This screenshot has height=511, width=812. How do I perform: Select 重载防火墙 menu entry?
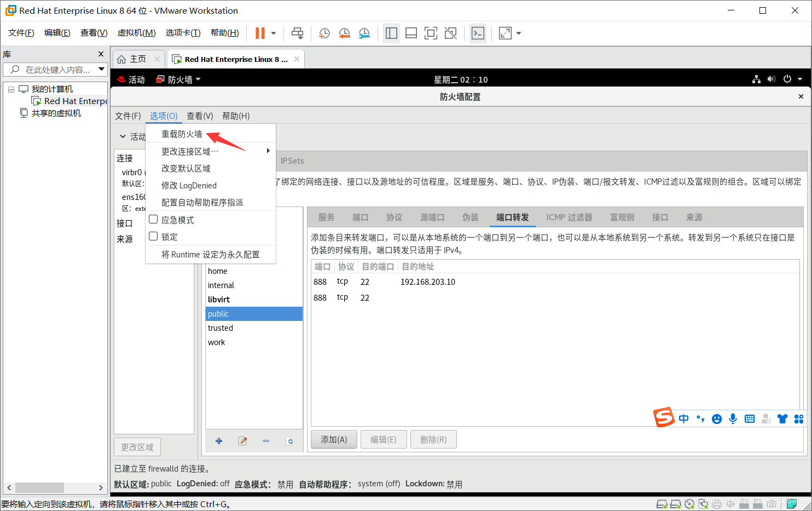point(211,134)
